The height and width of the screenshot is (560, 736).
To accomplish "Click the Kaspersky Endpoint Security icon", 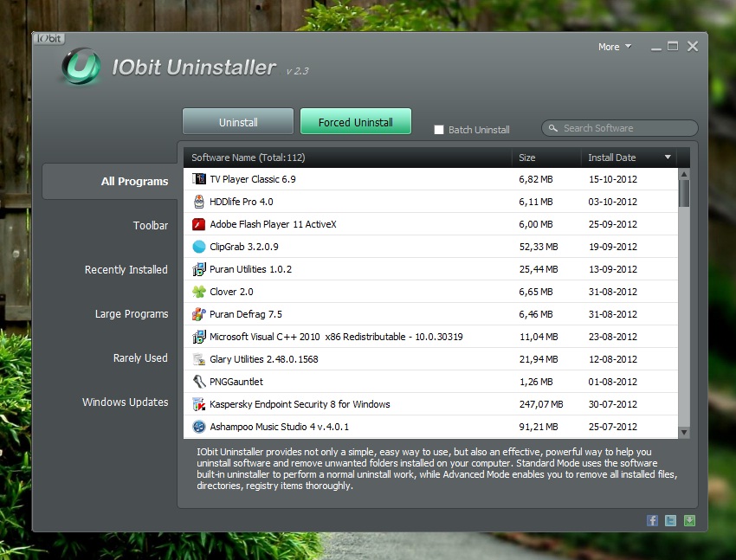I will pyautogui.click(x=199, y=404).
